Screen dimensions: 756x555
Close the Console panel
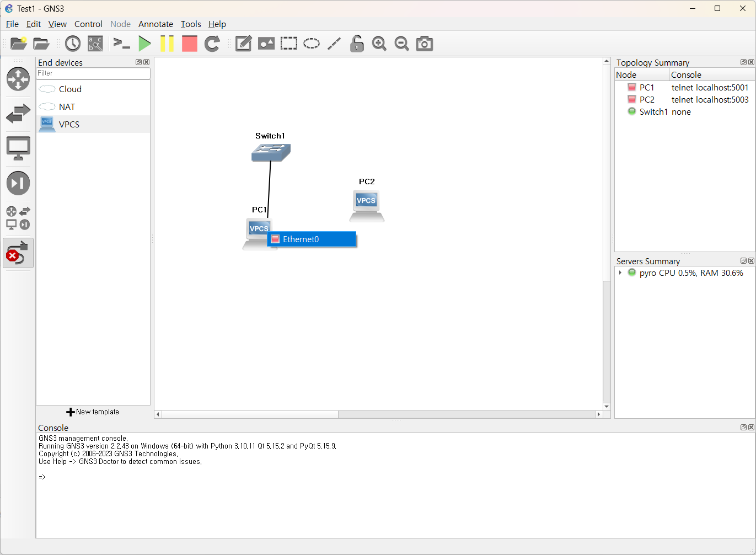click(751, 428)
